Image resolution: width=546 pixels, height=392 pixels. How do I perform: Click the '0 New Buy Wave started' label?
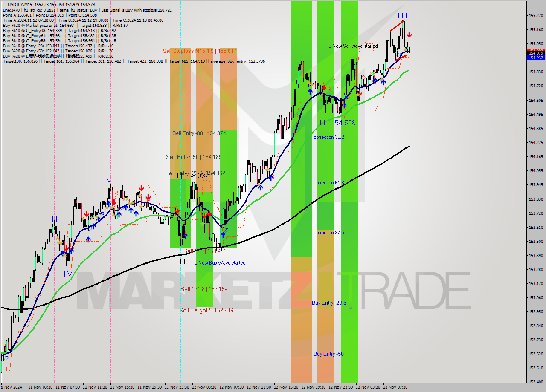[220, 263]
